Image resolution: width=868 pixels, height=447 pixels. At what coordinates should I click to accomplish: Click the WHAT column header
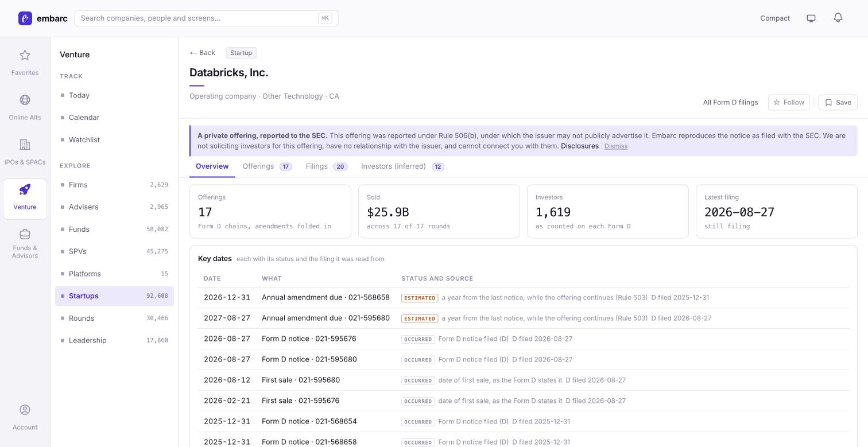(272, 279)
